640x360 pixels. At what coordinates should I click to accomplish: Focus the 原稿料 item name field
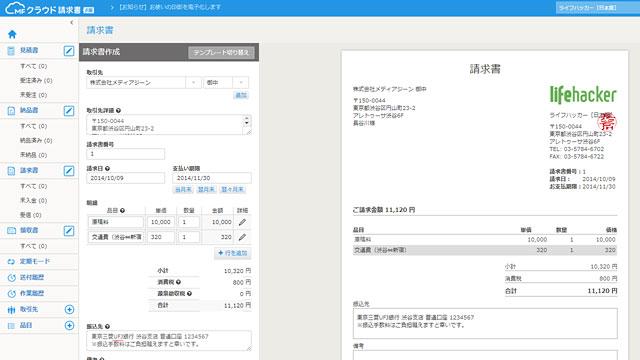[116, 222]
